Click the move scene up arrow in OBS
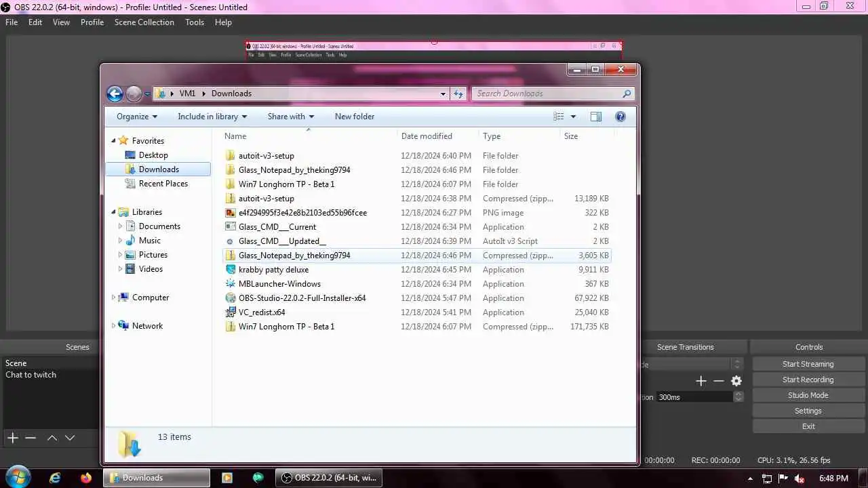The height and width of the screenshot is (488, 868). click(x=52, y=438)
